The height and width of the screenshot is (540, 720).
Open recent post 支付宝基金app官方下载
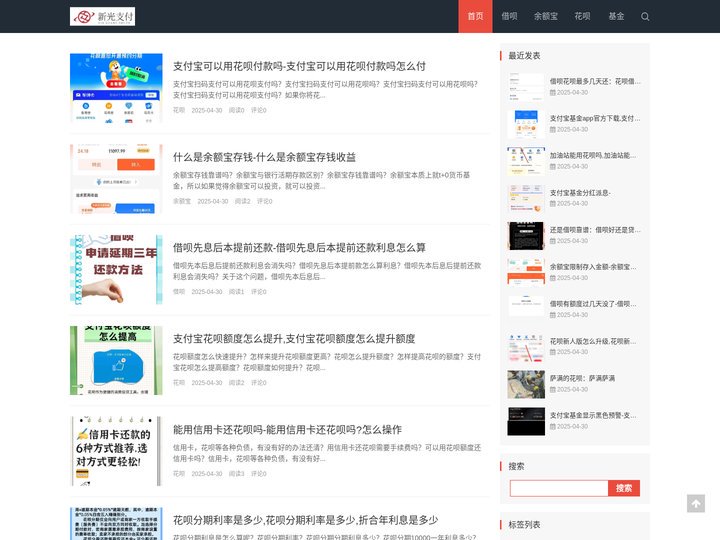pos(595,118)
